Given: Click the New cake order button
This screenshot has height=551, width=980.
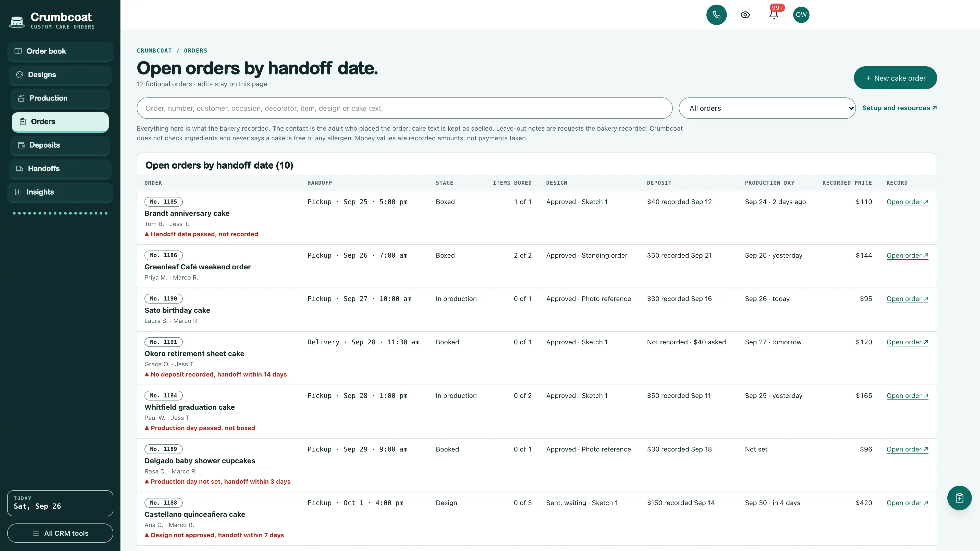Looking at the screenshot, I should (895, 78).
